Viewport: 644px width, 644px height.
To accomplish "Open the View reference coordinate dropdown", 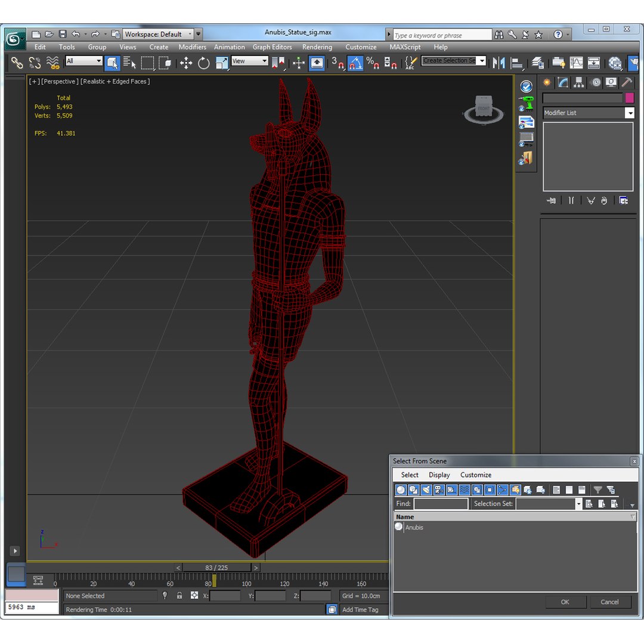I will point(250,61).
